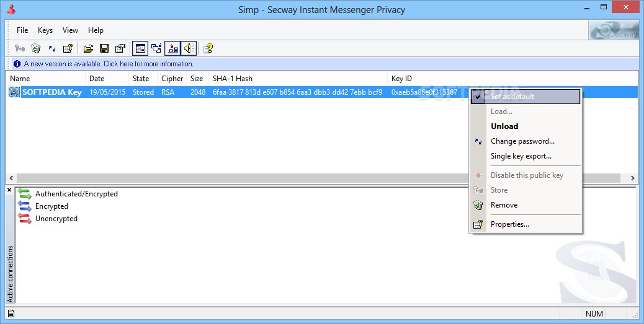This screenshot has width=644, height=324.
Task: Toggle the key list view toolbar button
Action: click(x=140, y=49)
